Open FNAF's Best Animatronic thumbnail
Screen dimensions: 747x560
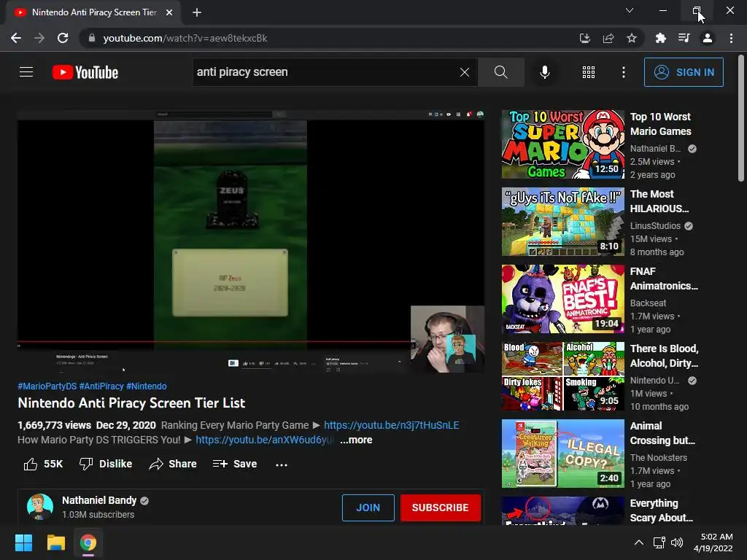coord(562,299)
